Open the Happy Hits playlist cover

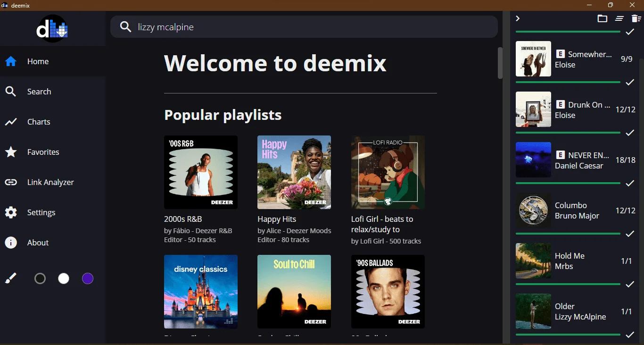[x=294, y=172]
